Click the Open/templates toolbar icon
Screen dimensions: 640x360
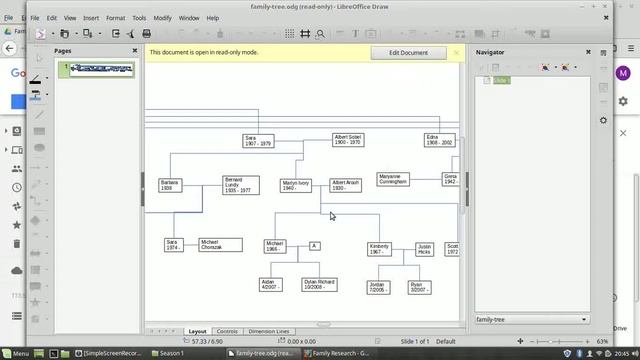point(64,34)
